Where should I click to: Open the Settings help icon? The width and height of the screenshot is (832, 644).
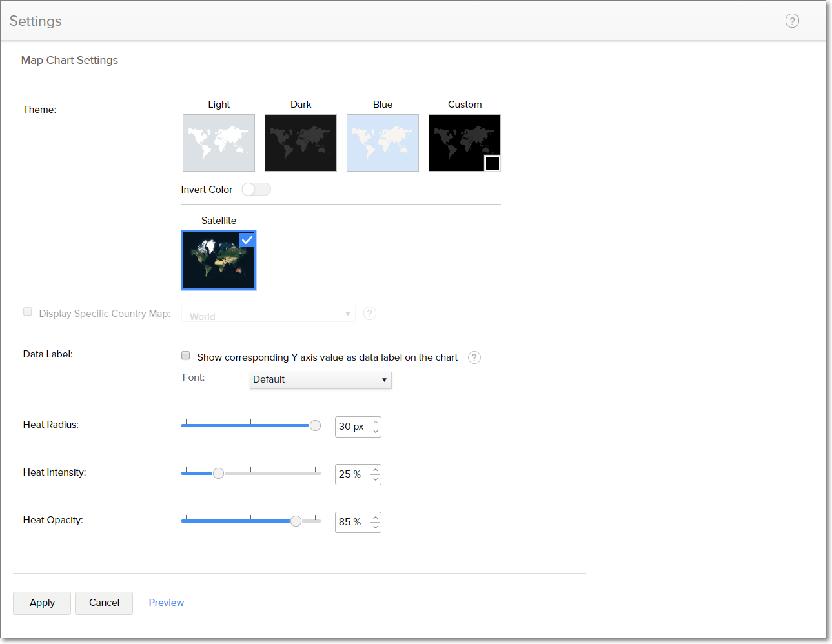click(792, 21)
